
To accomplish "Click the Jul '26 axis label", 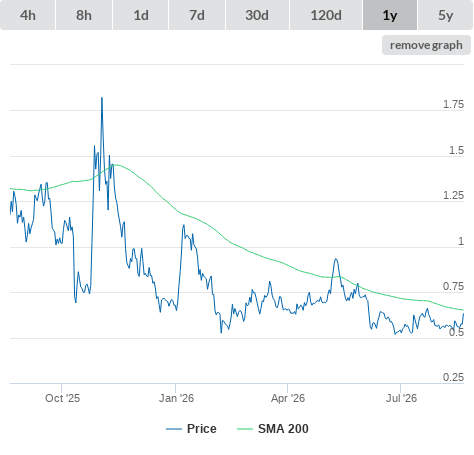I will (x=401, y=398).
